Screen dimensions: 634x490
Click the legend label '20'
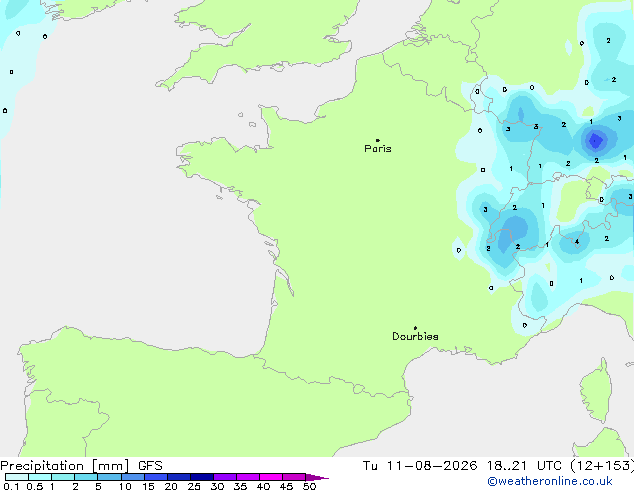tap(171, 486)
